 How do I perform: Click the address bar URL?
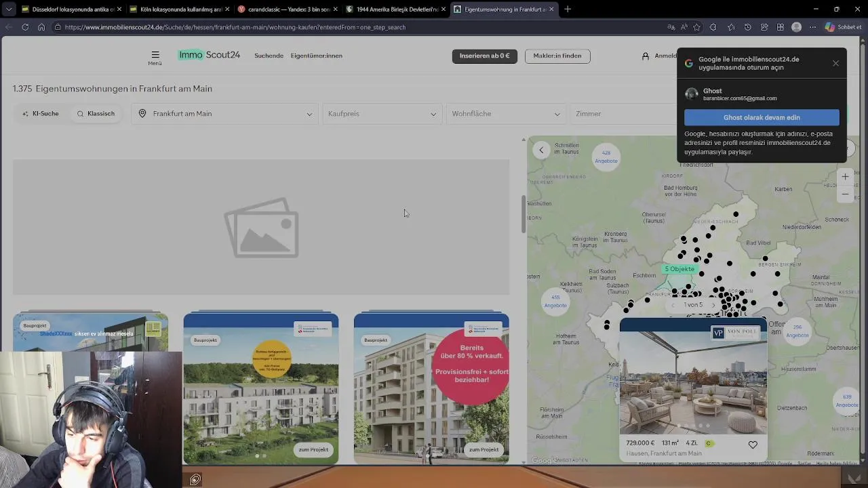(x=235, y=27)
